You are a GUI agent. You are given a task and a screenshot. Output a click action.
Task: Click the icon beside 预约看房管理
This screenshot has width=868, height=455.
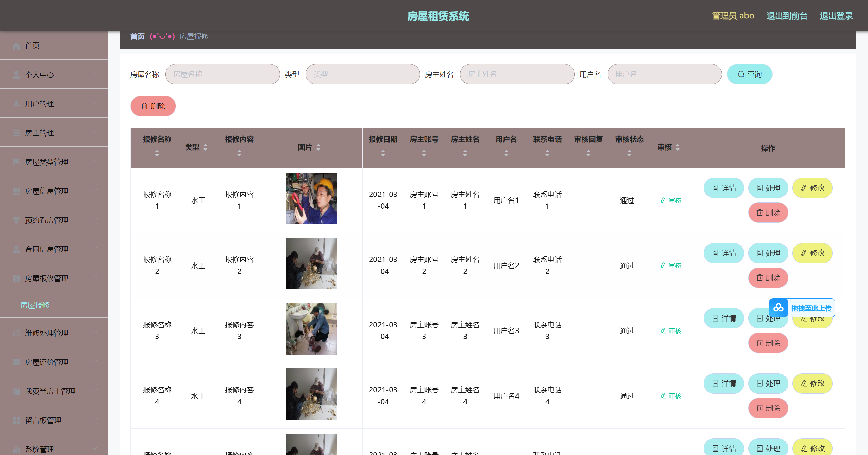(x=16, y=220)
